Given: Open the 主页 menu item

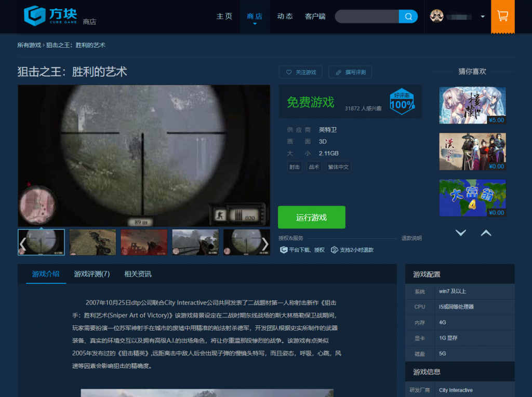Looking at the screenshot, I should [x=224, y=16].
